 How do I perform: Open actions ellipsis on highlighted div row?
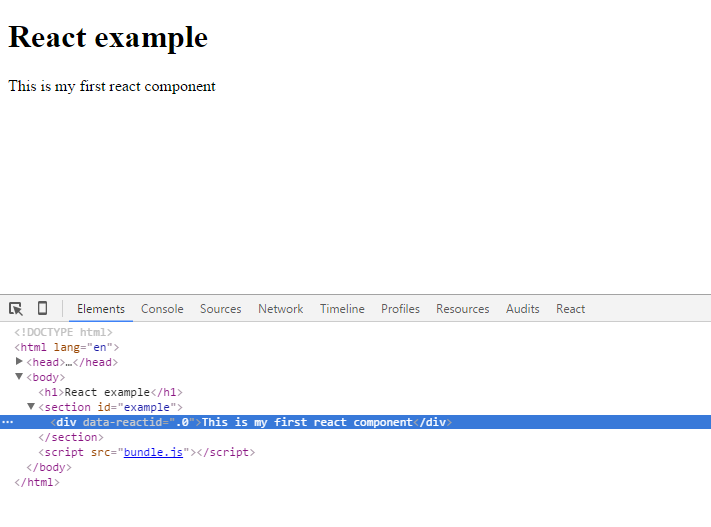click(x=8, y=422)
